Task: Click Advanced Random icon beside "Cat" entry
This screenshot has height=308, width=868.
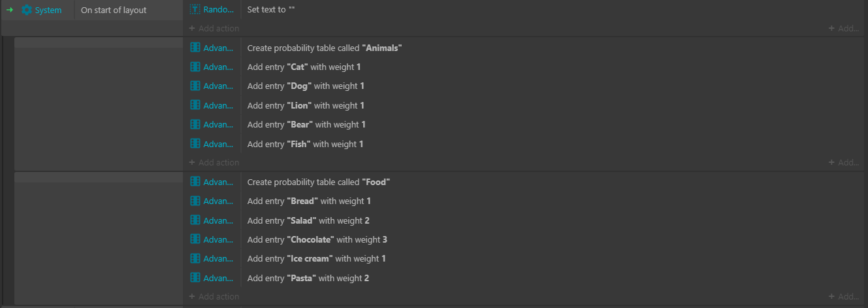Action: click(x=195, y=67)
